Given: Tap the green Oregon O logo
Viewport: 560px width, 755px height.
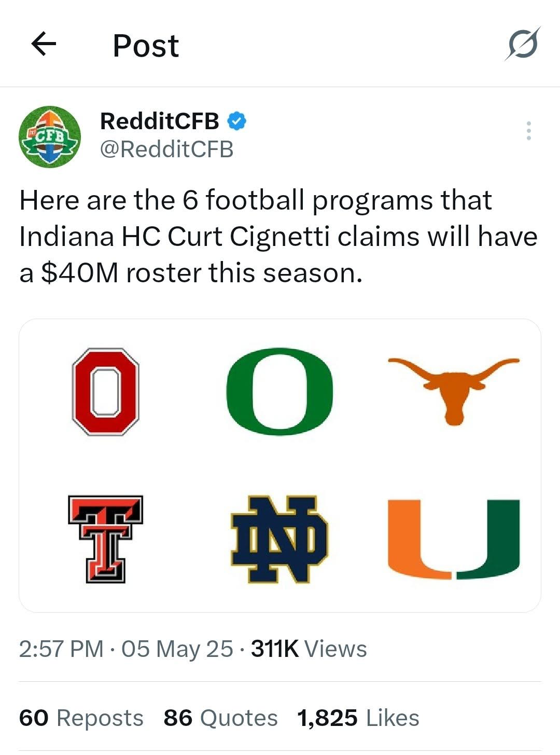Looking at the screenshot, I should click(x=279, y=391).
